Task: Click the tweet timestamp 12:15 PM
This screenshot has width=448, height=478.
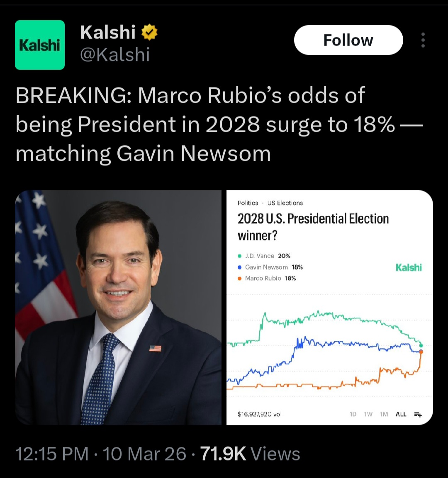Action: coord(52,454)
